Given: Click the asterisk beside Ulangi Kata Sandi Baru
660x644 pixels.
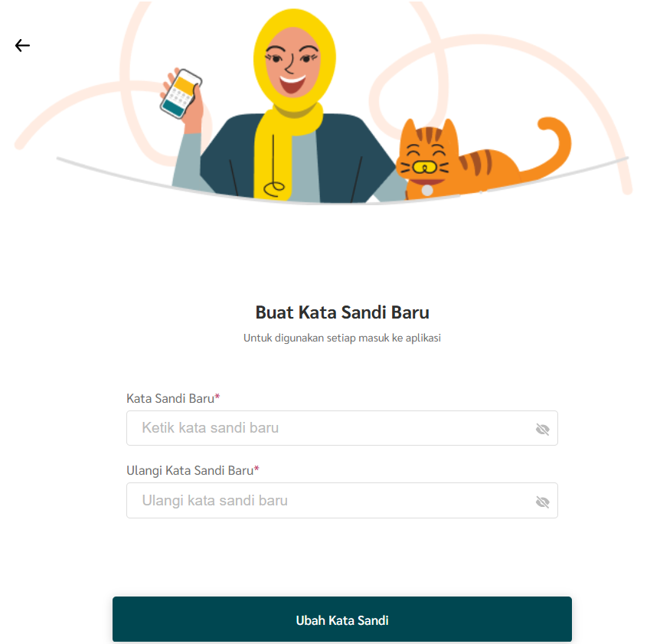Looking at the screenshot, I should (256, 469).
